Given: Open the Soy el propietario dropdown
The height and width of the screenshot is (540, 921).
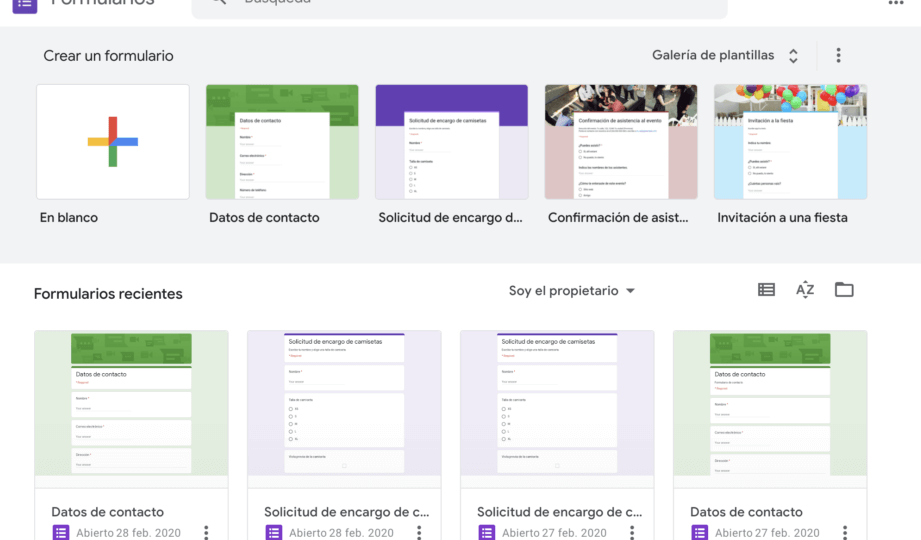Looking at the screenshot, I should pos(572,291).
